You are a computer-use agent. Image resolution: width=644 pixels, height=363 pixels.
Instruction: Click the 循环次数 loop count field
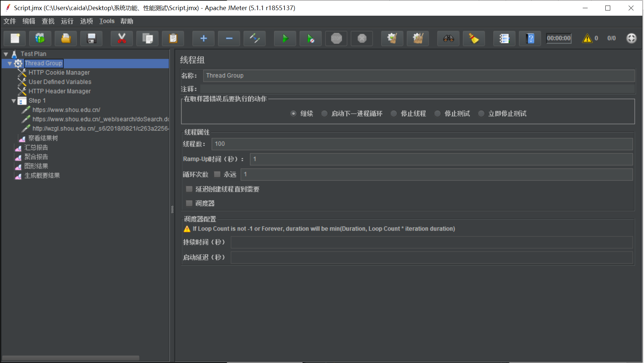[437, 174]
